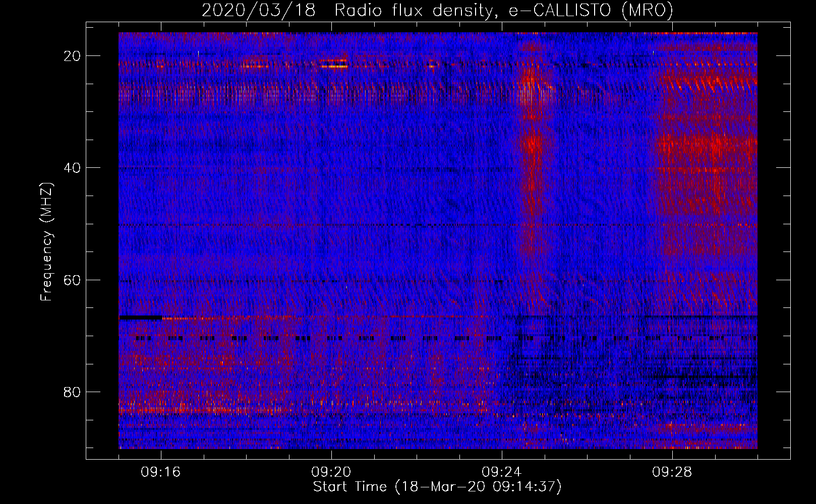Viewport: 816px width, 504px height.
Task: Click the '40' frequency tick label
Action: pos(73,168)
